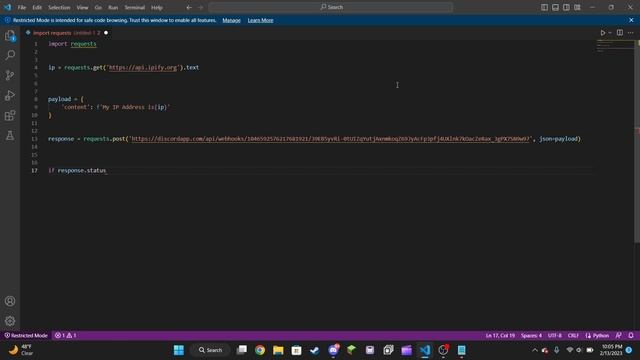Open the View menu

tap(82, 7)
